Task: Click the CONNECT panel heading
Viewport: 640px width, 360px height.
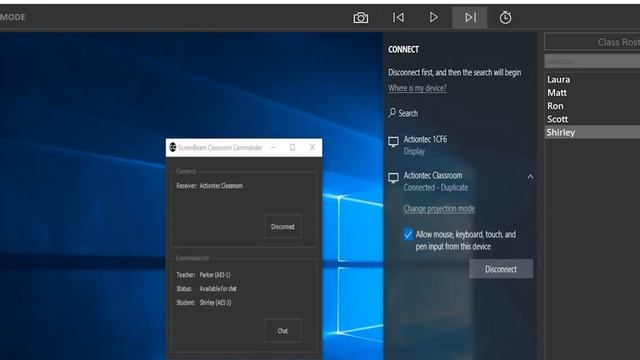Action: tap(403, 49)
